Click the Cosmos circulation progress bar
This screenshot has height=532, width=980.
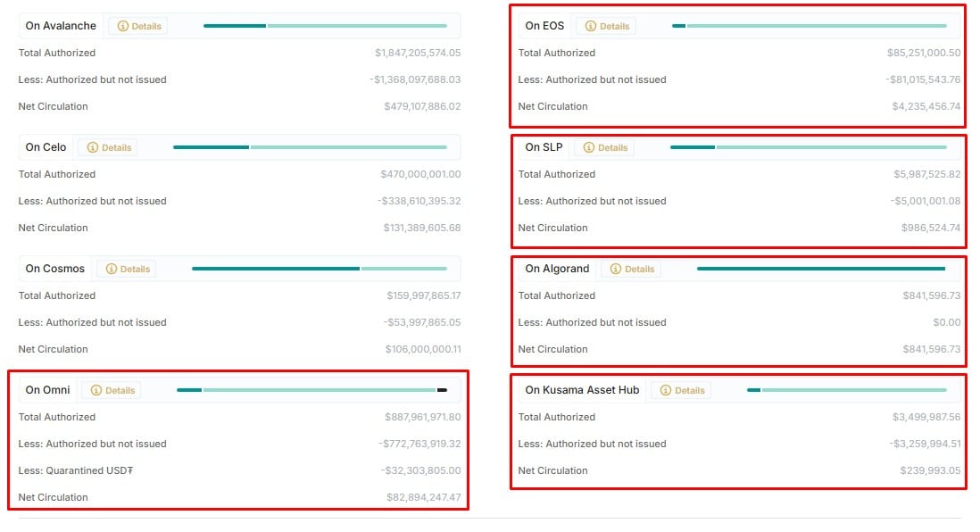(320, 269)
